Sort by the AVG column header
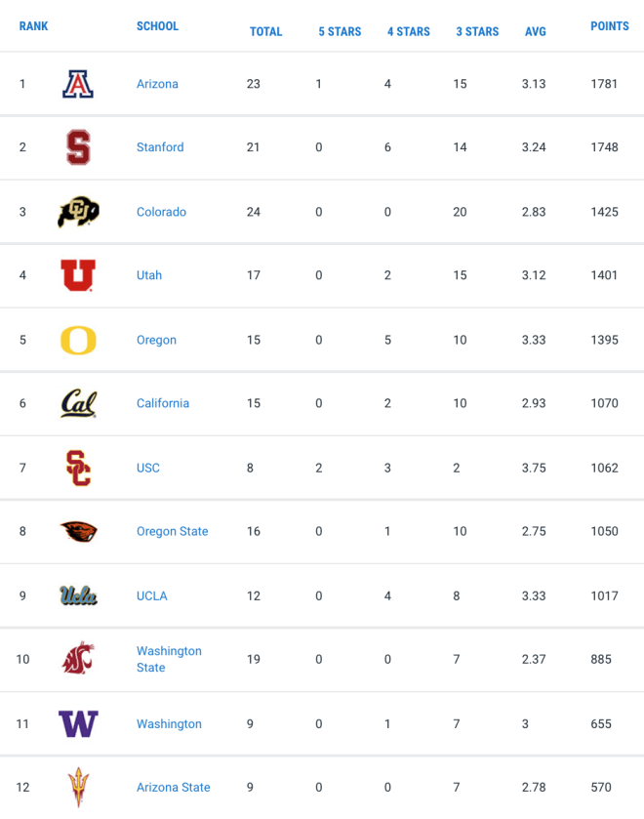The width and height of the screenshot is (644, 819). (536, 32)
